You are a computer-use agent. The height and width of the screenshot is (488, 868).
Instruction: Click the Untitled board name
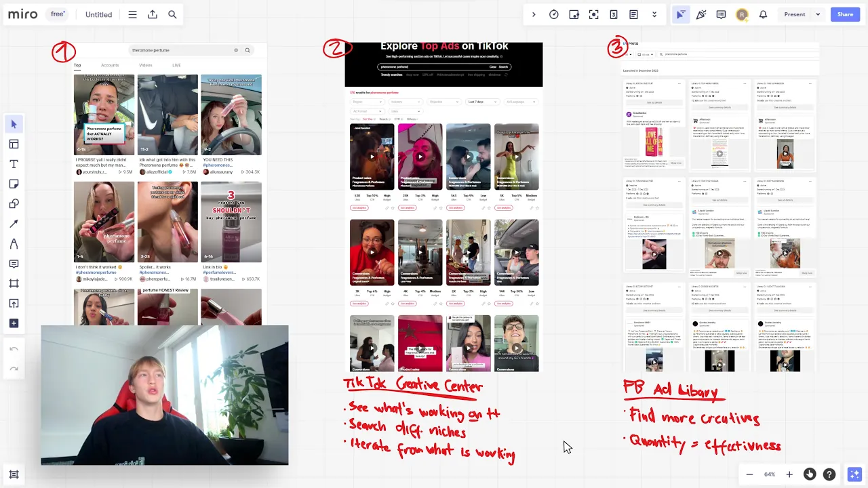pyautogui.click(x=98, y=14)
